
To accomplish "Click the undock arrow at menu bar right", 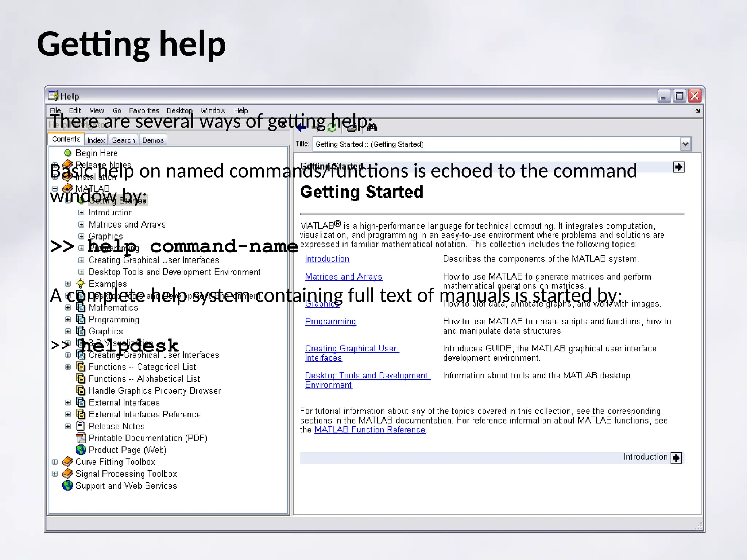I will (x=697, y=110).
